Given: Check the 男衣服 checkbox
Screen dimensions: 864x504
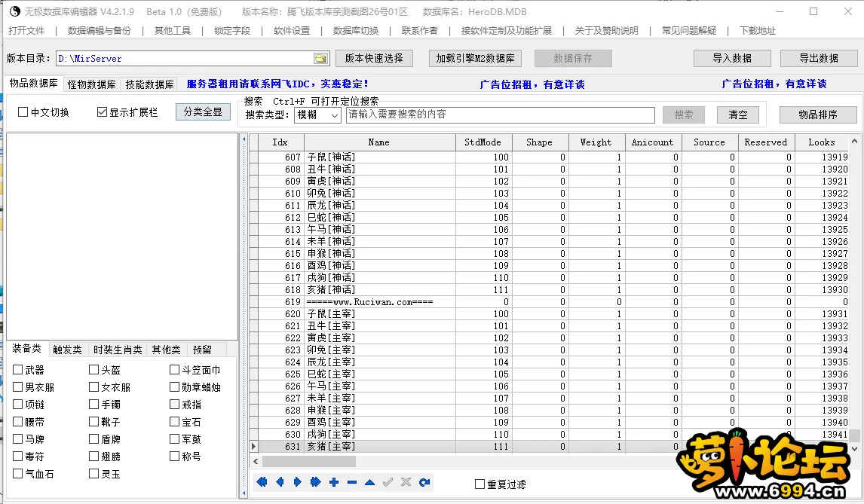Looking at the screenshot, I should coord(17,386).
